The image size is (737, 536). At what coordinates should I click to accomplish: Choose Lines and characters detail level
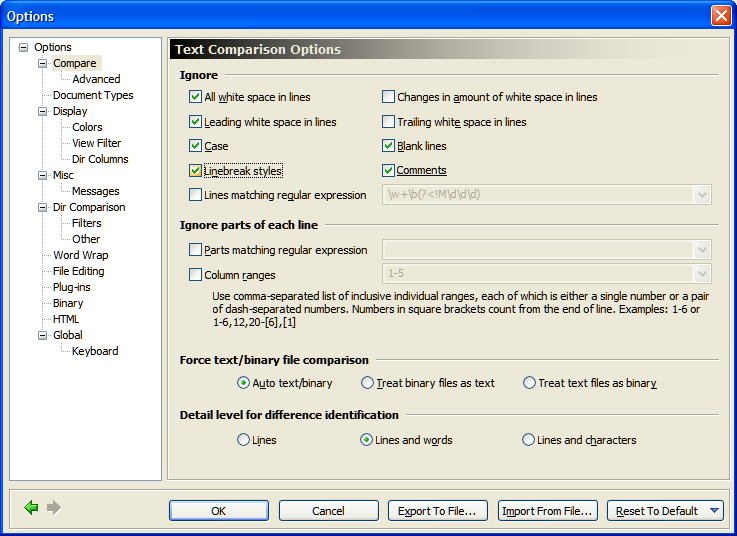coord(529,440)
